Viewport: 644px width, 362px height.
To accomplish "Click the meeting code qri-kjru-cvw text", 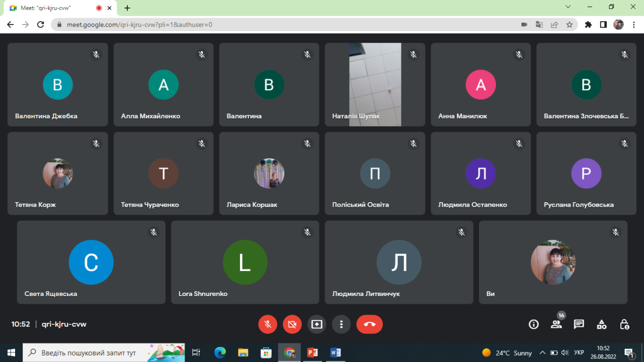I will pyautogui.click(x=64, y=324).
